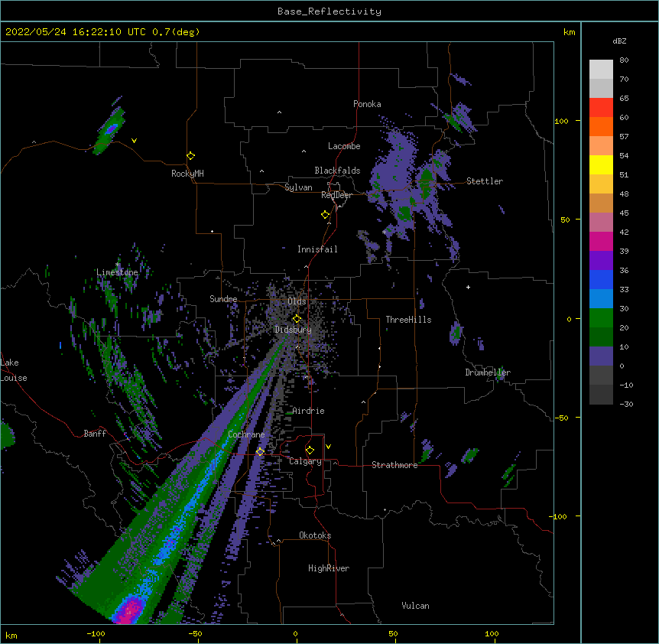
Task: Click the Strathmore label
Action: [x=394, y=465]
